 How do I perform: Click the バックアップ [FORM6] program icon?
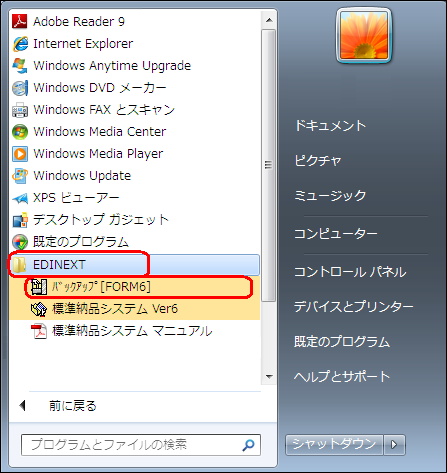39,287
